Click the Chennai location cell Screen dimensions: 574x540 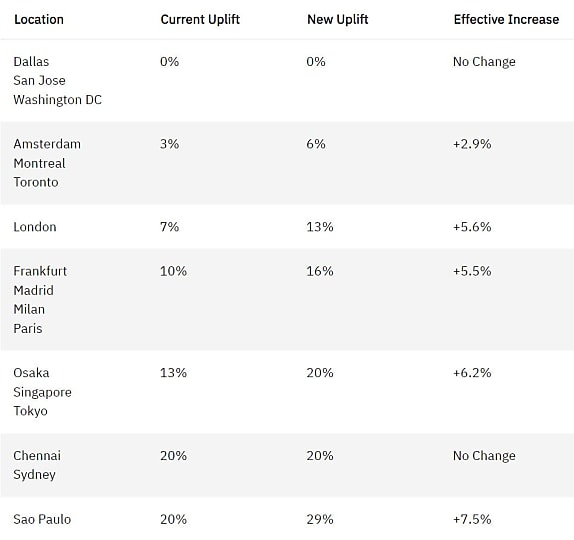[37, 456]
